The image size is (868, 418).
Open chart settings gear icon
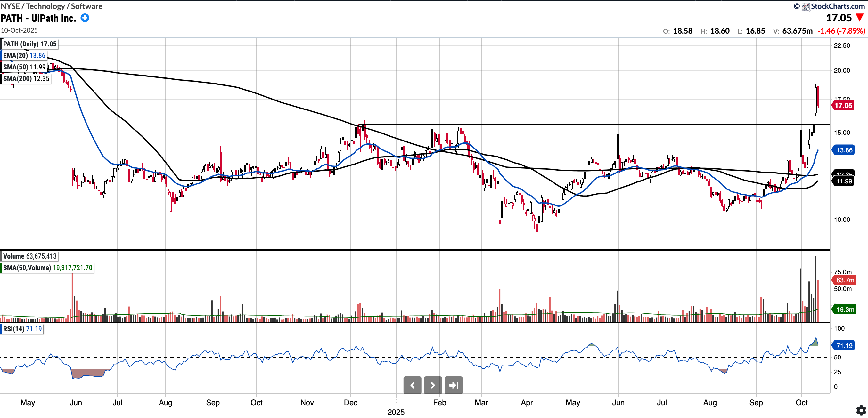coord(861,410)
